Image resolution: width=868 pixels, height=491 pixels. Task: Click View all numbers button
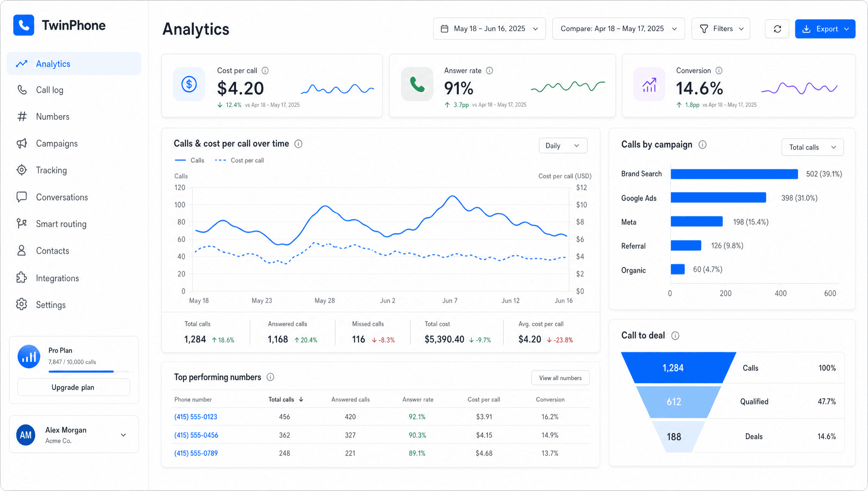pos(560,378)
